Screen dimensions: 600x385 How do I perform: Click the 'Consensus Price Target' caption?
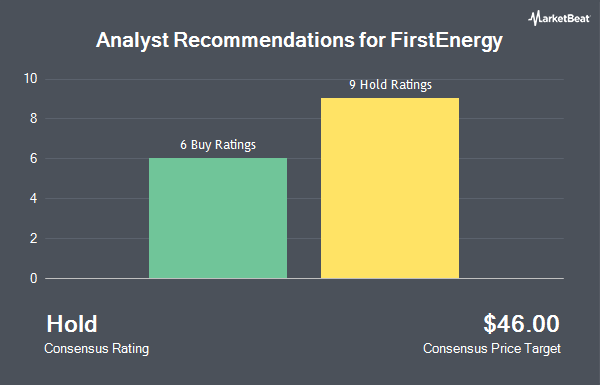tap(492, 349)
